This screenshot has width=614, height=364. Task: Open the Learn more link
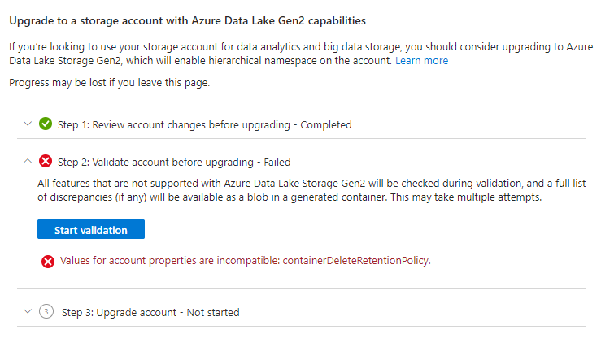click(x=421, y=61)
